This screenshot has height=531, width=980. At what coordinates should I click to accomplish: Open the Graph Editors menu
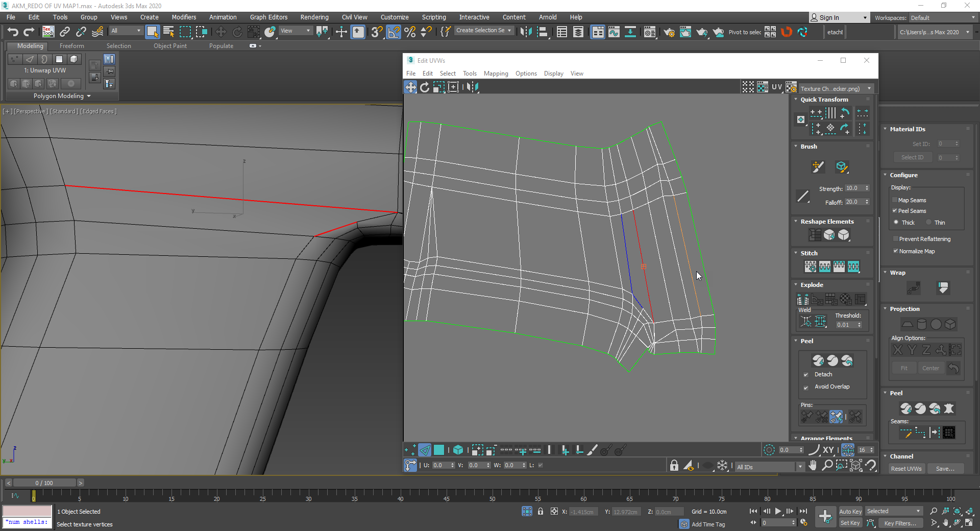(x=268, y=17)
